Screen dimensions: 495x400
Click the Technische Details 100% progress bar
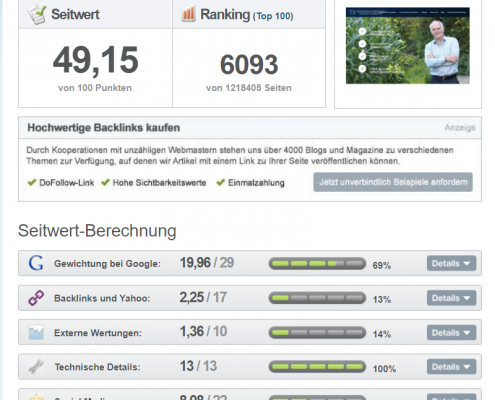coord(317,367)
